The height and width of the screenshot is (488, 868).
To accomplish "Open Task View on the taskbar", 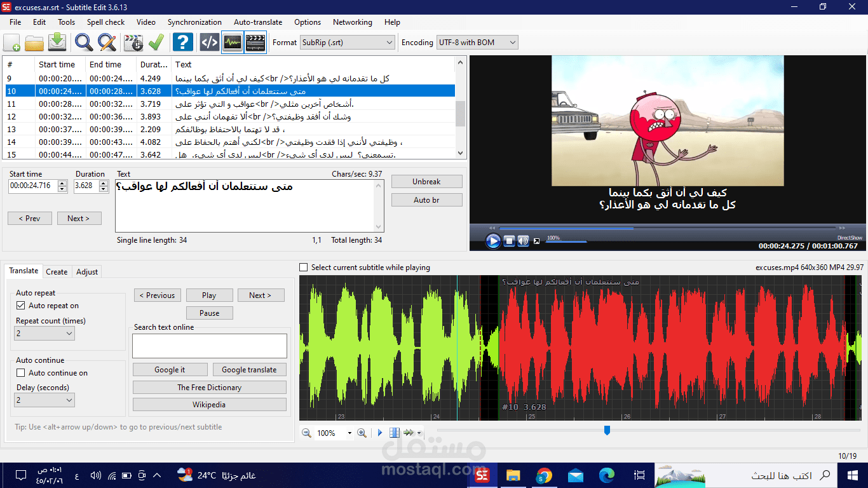I will coord(639,475).
